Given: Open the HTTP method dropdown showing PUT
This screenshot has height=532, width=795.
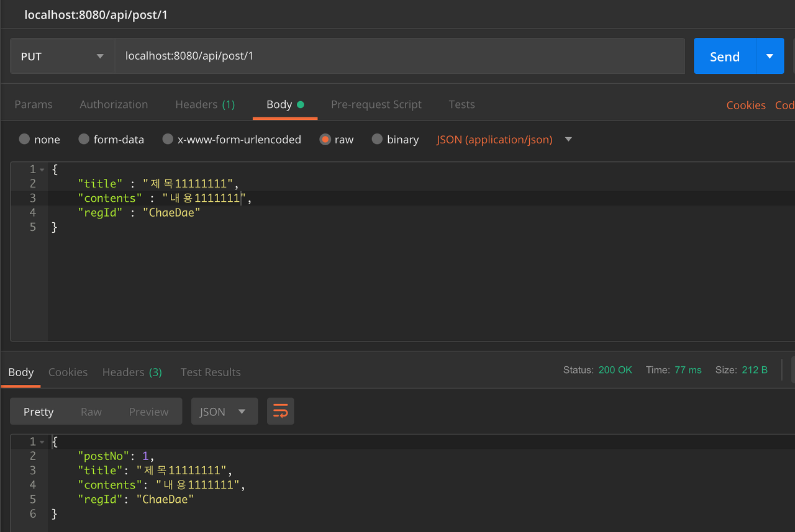Looking at the screenshot, I should pyautogui.click(x=61, y=56).
